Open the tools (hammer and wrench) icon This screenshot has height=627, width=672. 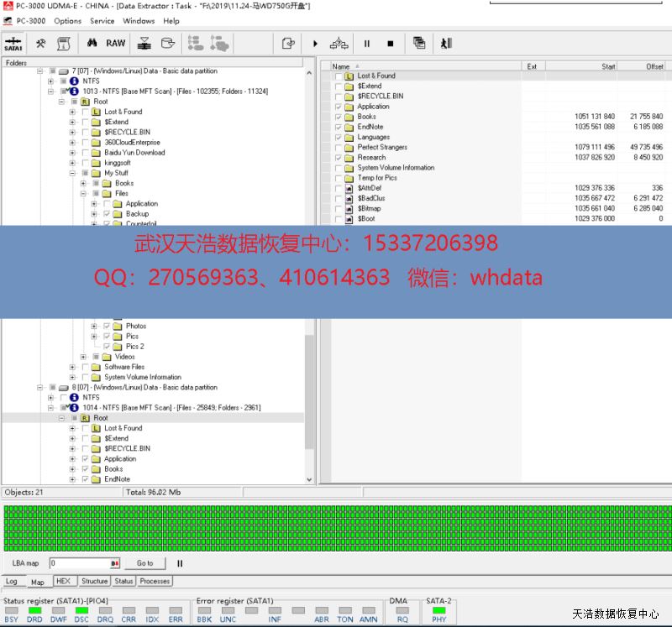(x=40, y=43)
